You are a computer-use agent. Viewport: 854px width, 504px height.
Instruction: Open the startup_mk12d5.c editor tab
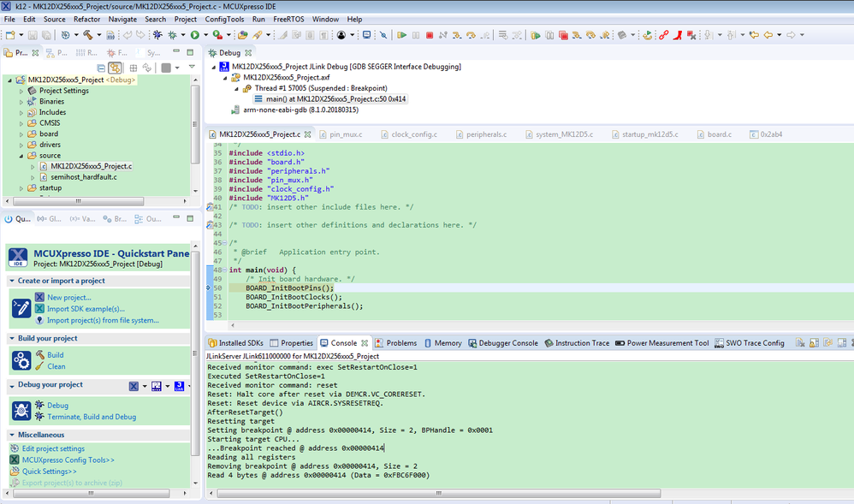pyautogui.click(x=645, y=134)
